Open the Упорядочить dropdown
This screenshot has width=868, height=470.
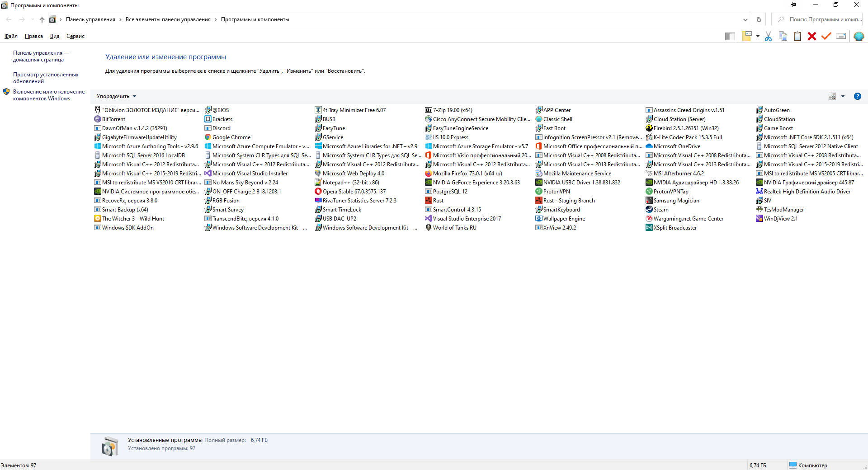coord(116,96)
